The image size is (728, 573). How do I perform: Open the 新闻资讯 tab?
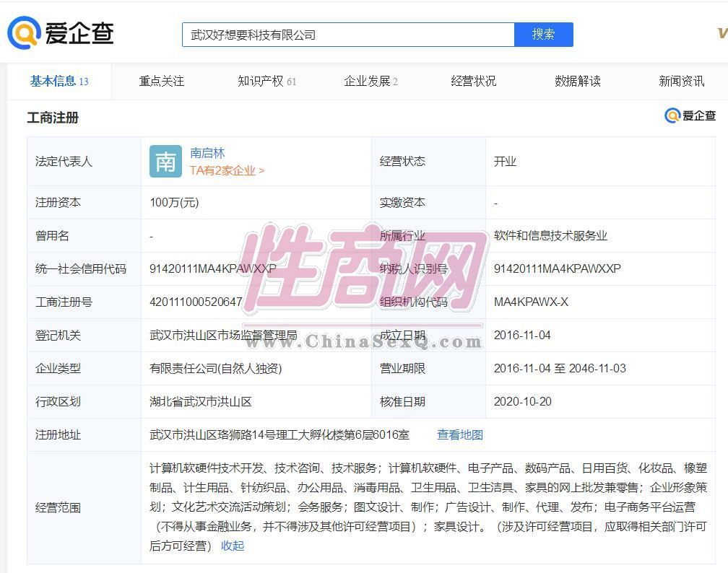click(681, 82)
